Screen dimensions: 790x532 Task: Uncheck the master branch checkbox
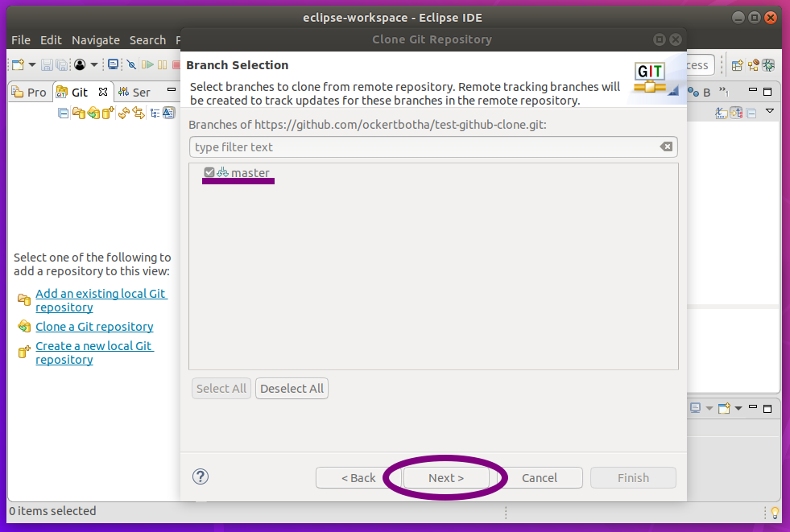tap(209, 172)
